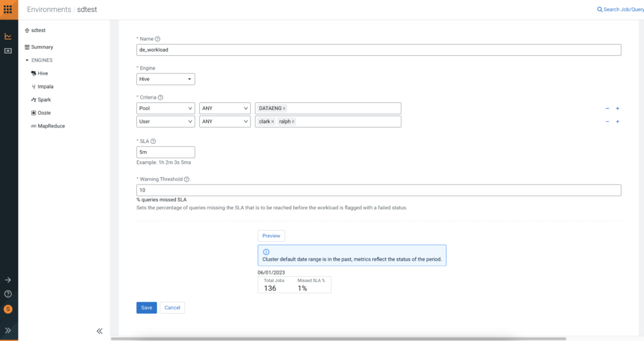Remove the ralph tag from User criteria

[x=293, y=122]
